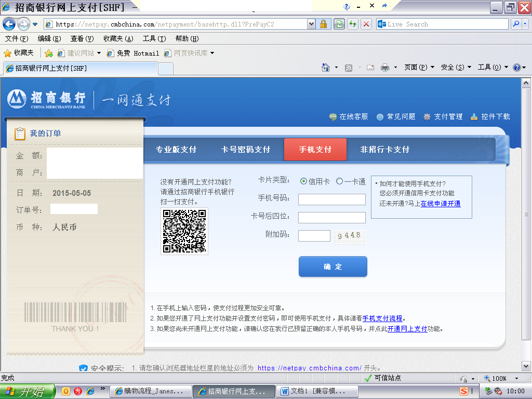Open 控件下载 control download link
The height and width of the screenshot is (399, 532).
[x=490, y=117]
